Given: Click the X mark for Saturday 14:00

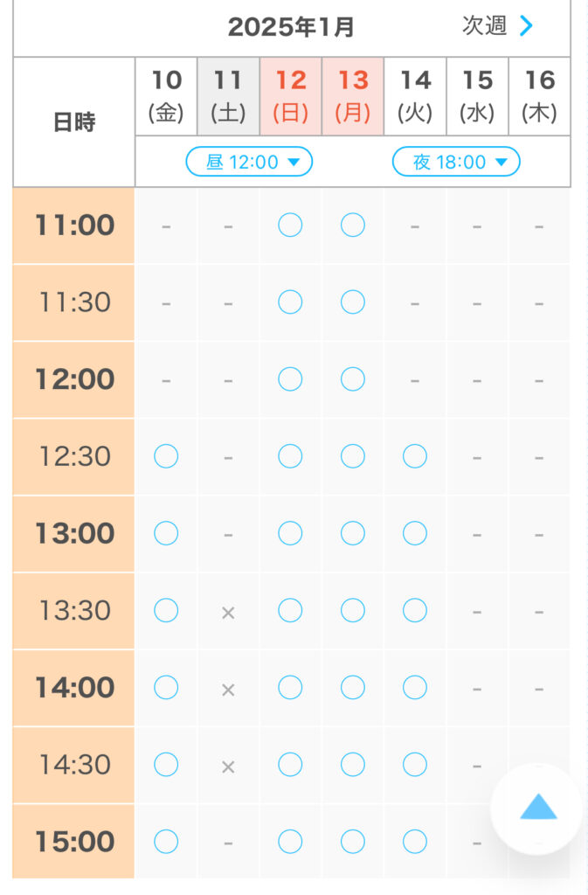Looking at the screenshot, I should 228,690.
